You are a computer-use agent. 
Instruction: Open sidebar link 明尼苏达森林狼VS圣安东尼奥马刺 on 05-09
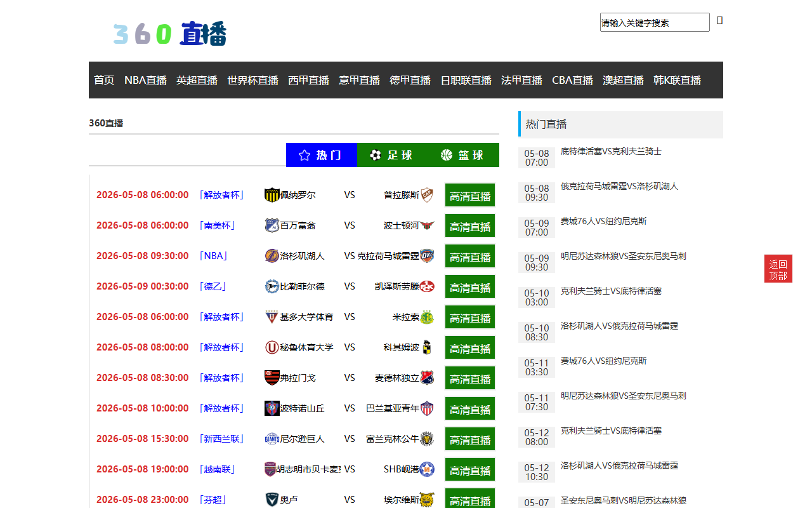tap(624, 256)
